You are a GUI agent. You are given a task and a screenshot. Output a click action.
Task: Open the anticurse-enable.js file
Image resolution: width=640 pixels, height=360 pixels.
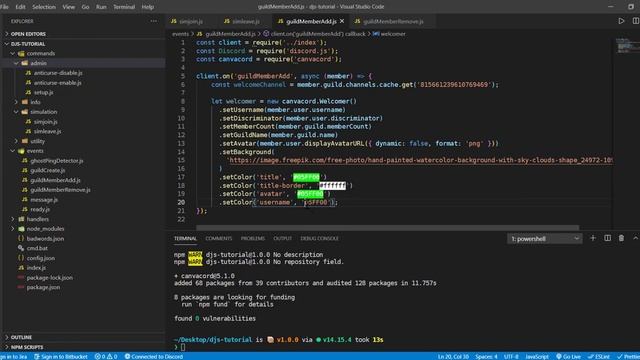point(58,82)
